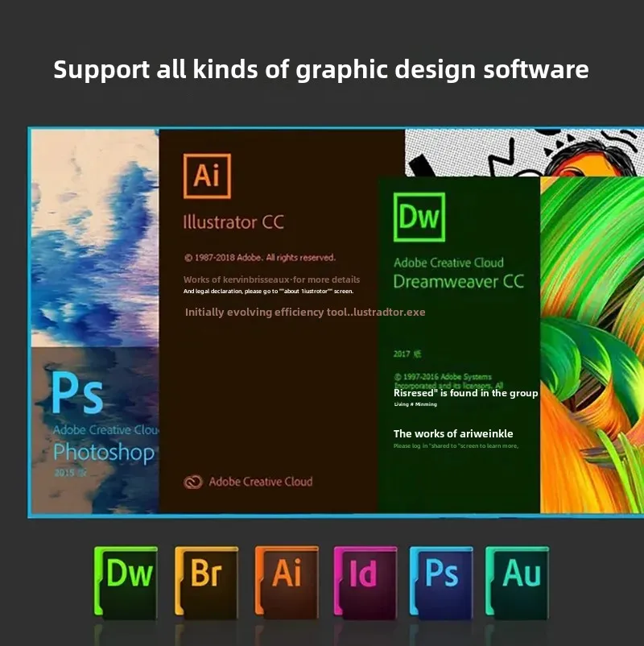Click 'The works of ariweinkle' text

click(453, 433)
